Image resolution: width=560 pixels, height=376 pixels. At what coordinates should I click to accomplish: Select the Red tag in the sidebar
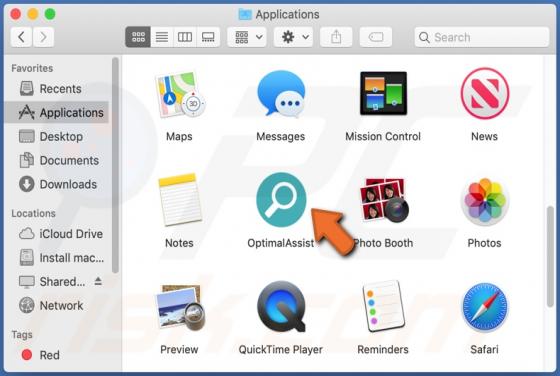coord(57,355)
